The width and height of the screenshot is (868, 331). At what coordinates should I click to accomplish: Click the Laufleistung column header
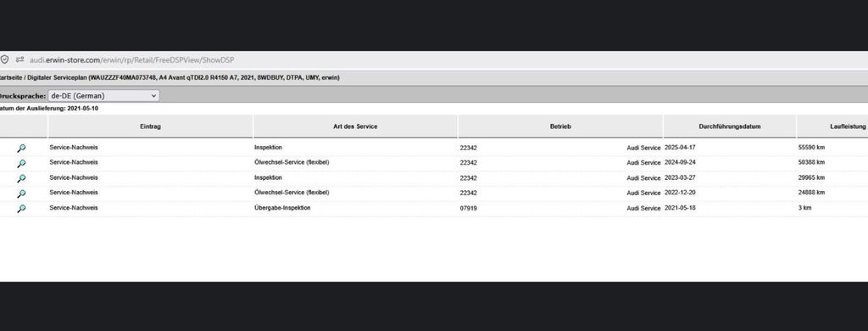tap(848, 126)
